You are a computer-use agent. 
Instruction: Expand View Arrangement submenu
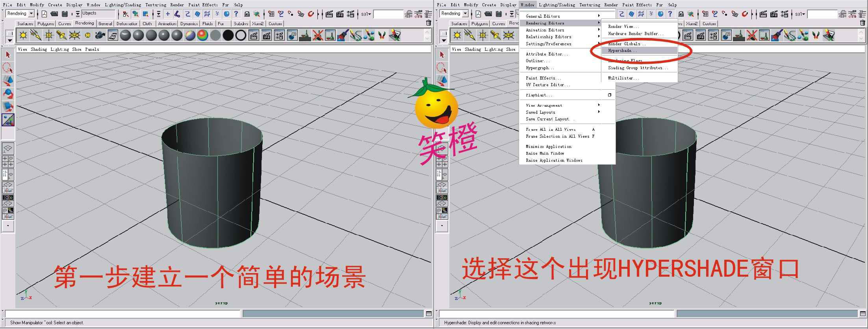pyautogui.click(x=562, y=105)
